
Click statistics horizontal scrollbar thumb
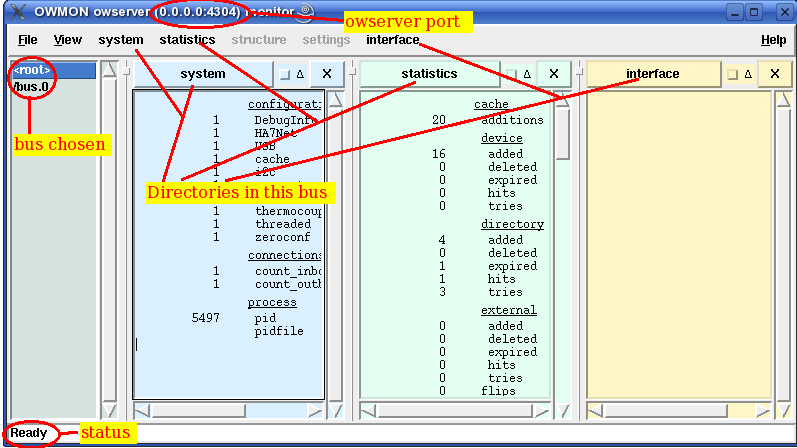[455, 411]
